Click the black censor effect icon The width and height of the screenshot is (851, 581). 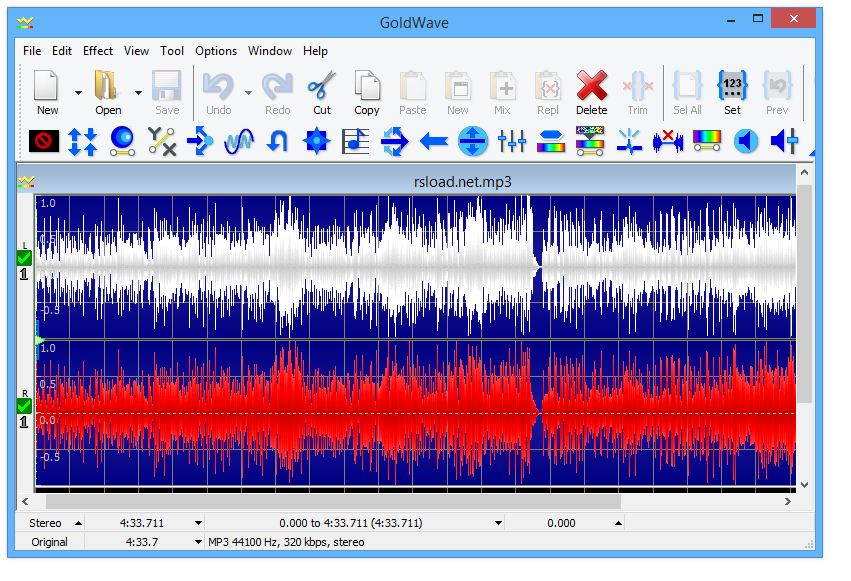pos(42,141)
